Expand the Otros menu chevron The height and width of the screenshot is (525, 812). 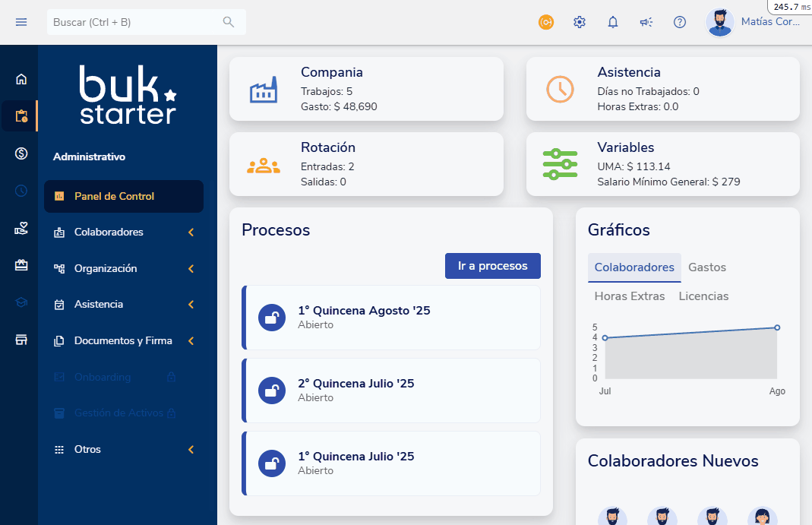tap(191, 450)
